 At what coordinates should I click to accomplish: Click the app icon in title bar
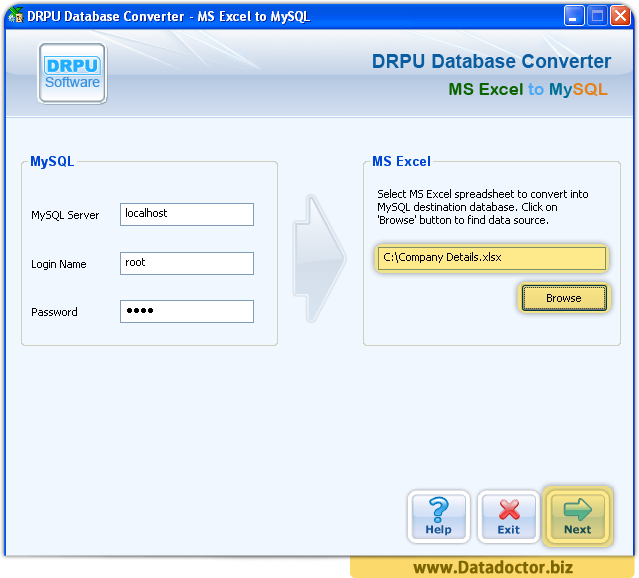15,16
